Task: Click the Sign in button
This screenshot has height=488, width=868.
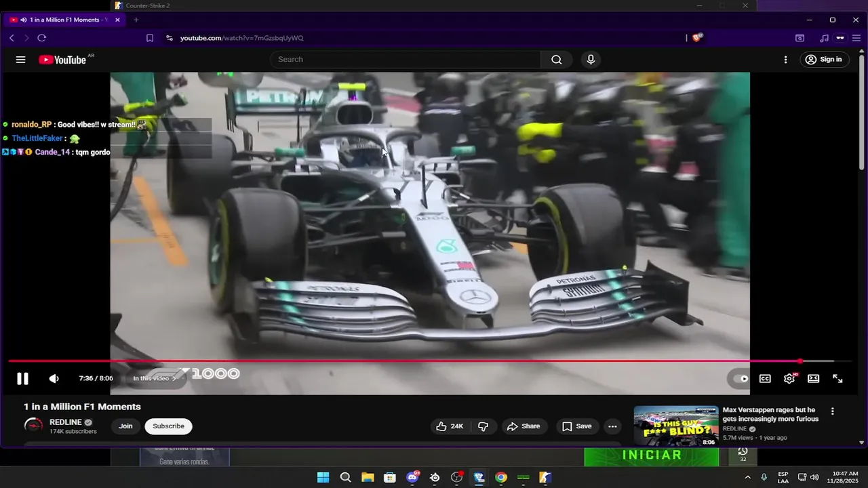Action: tap(823, 60)
